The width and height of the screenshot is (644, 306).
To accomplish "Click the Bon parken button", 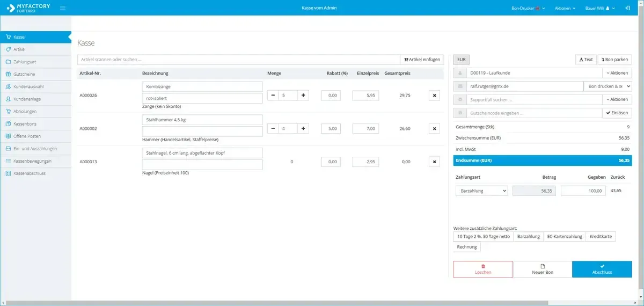I will (x=616, y=60).
